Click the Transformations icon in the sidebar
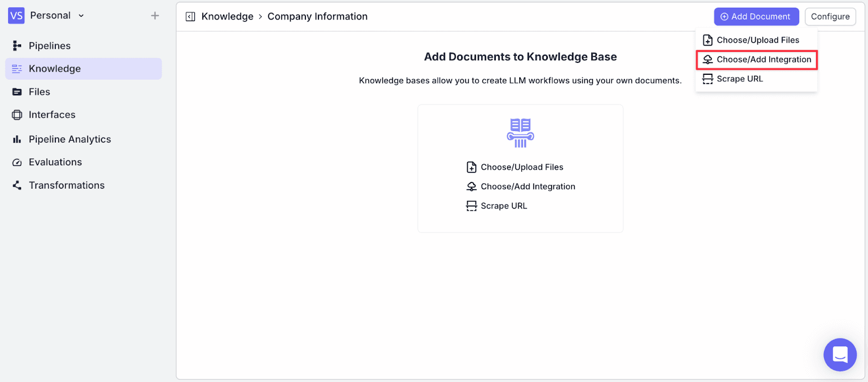868x382 pixels. click(17, 185)
